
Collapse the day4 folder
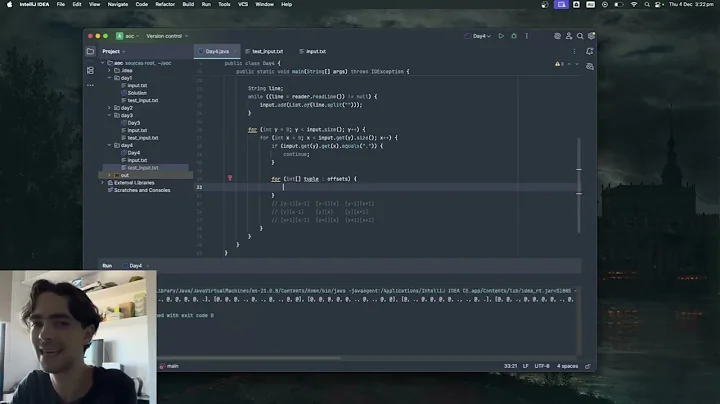(109, 145)
